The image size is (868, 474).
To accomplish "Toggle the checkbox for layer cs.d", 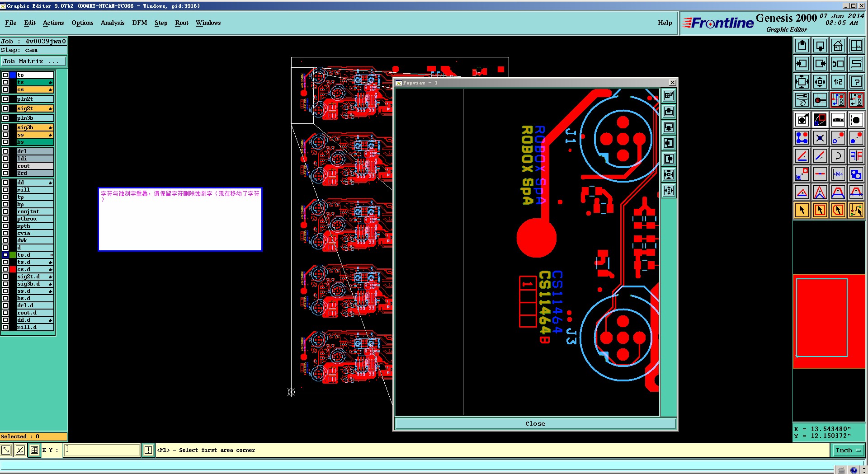I will point(5,269).
